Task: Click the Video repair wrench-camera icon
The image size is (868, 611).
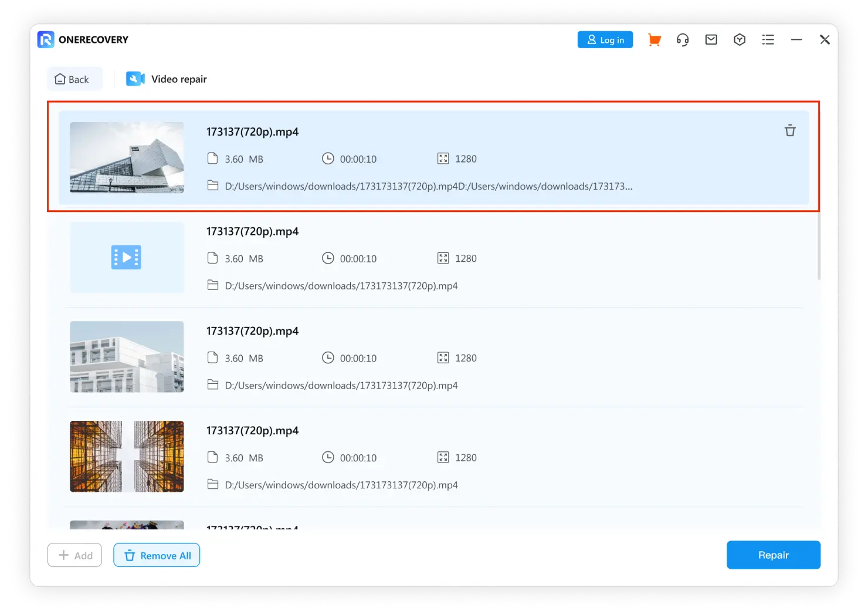Action: click(x=135, y=79)
